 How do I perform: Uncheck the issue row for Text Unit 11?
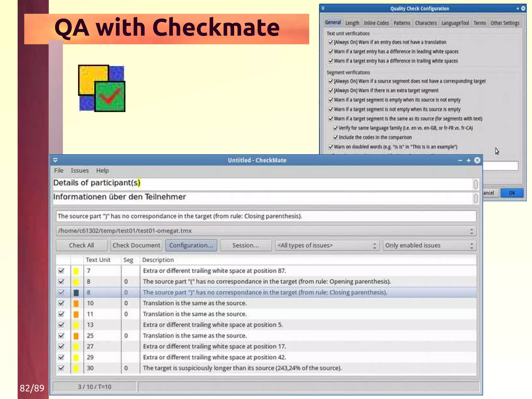[61, 314]
